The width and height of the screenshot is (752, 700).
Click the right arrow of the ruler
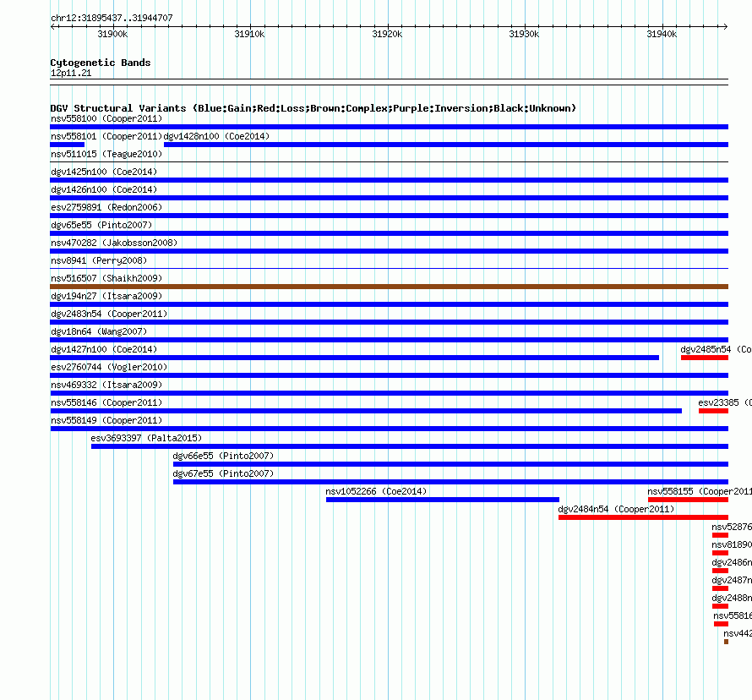pyautogui.click(x=726, y=27)
